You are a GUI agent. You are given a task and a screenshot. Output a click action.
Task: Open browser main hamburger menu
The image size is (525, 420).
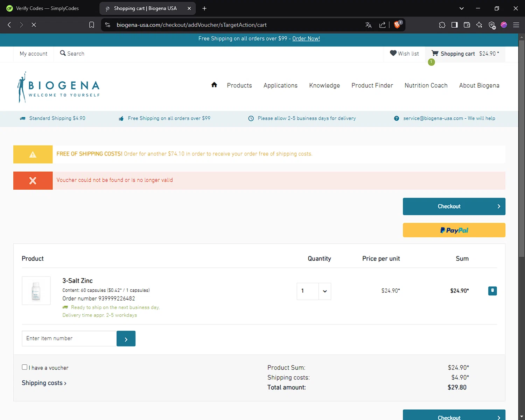point(516,25)
